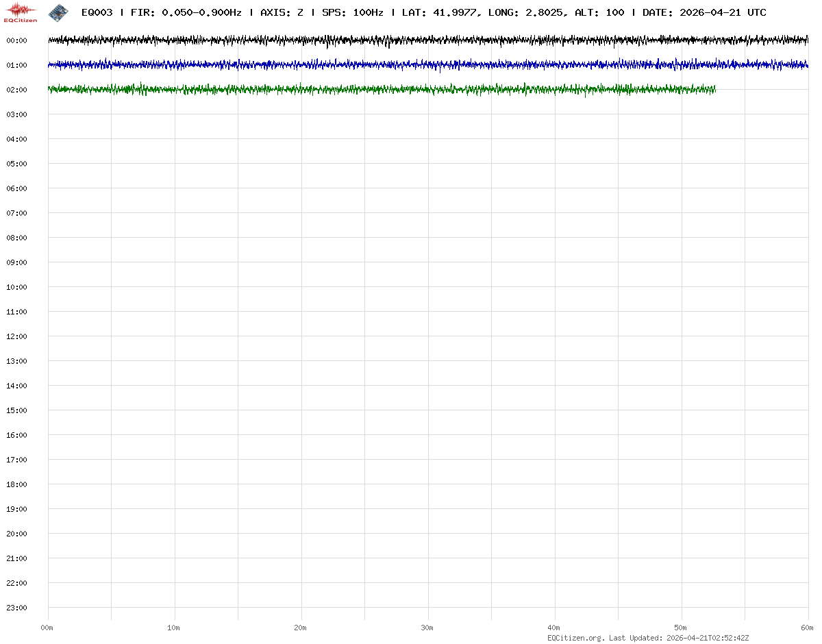The image size is (822, 644).
Task: Click the 50m minute axis label
Action: click(x=681, y=628)
